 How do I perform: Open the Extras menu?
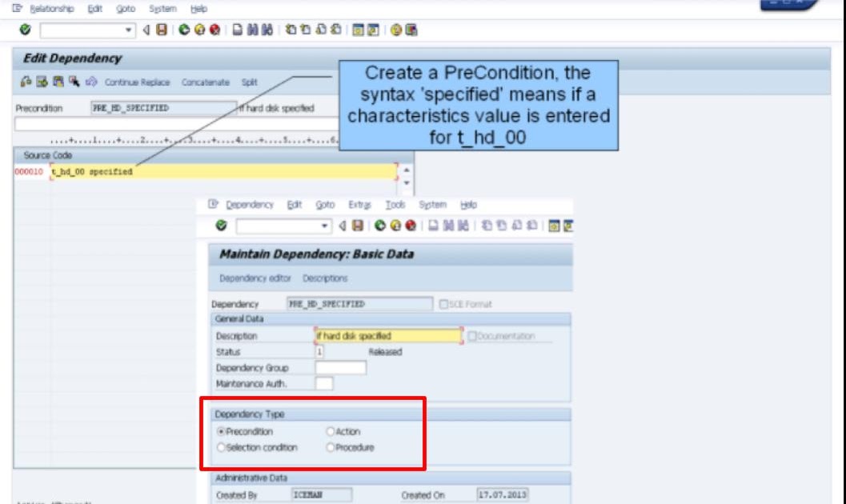[x=360, y=205]
